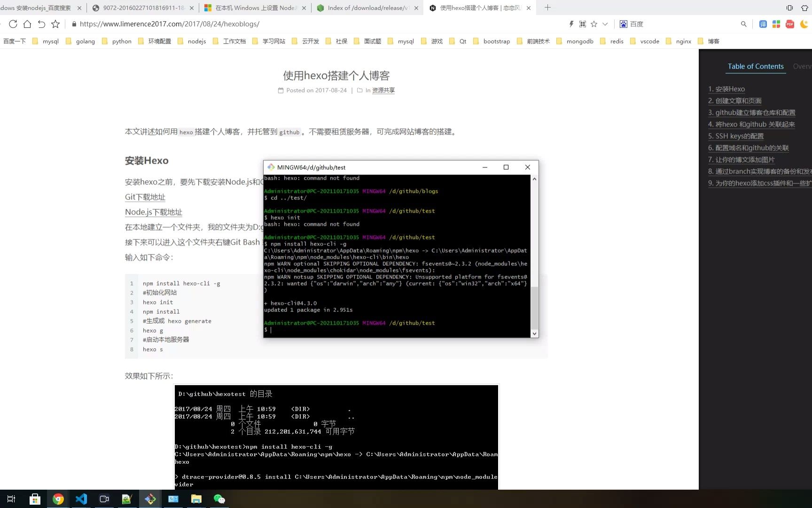
Task: Open the nginx bookmarks folder
Action: click(679, 41)
